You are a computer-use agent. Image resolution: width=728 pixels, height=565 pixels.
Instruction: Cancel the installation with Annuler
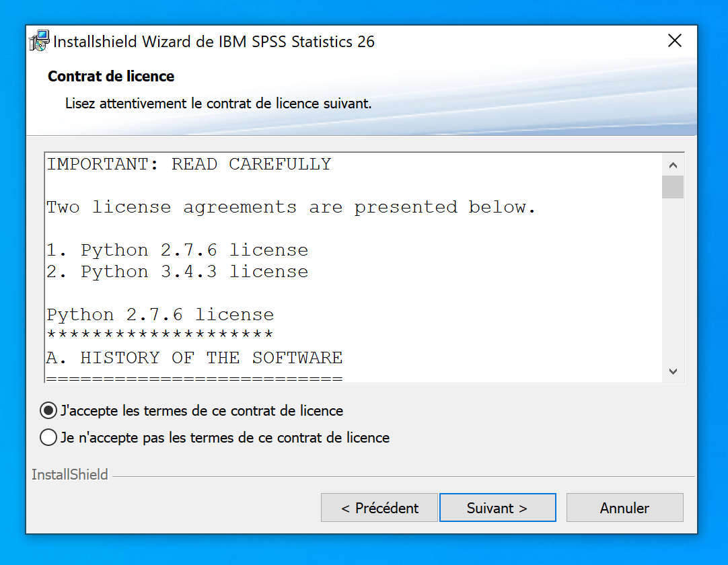click(x=624, y=508)
